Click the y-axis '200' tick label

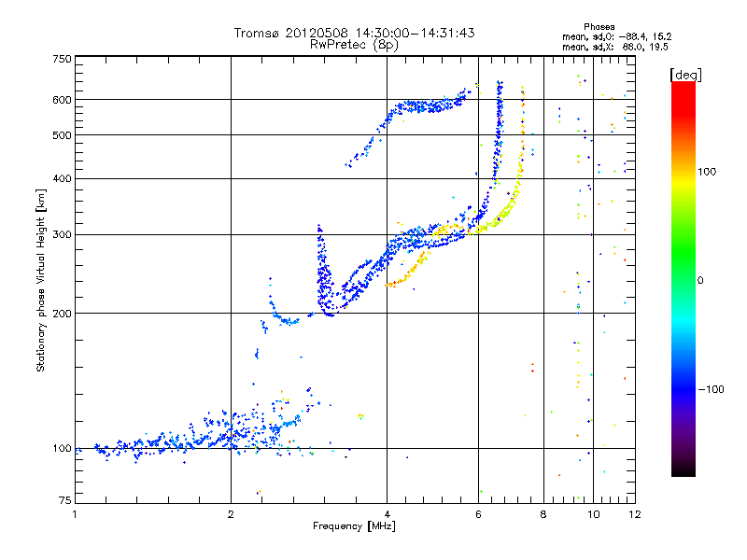click(62, 314)
